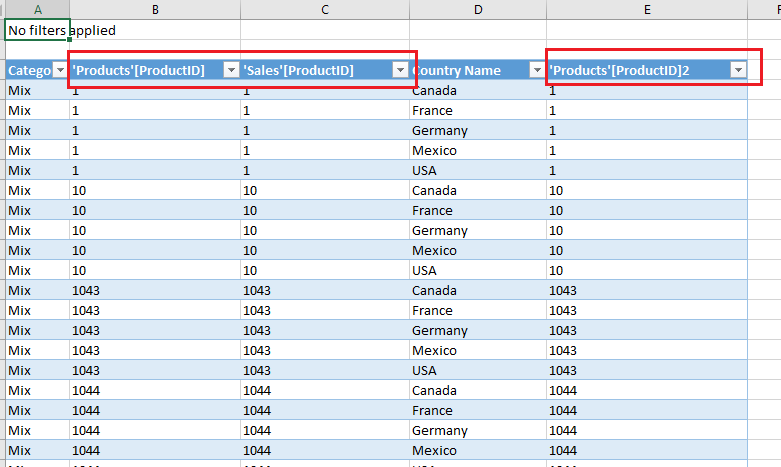The height and width of the screenshot is (467, 781).
Task: Select Canada cell in product 1044 row
Action: point(478,390)
